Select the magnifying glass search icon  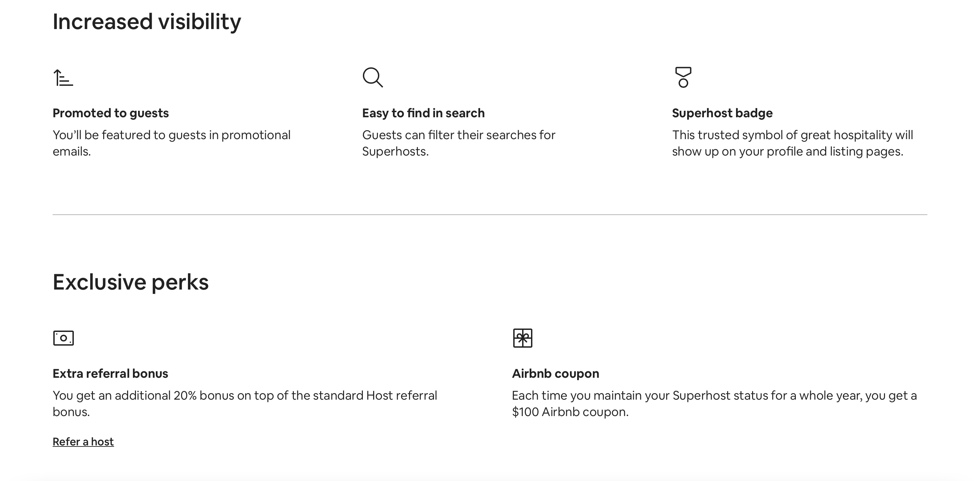(x=373, y=77)
